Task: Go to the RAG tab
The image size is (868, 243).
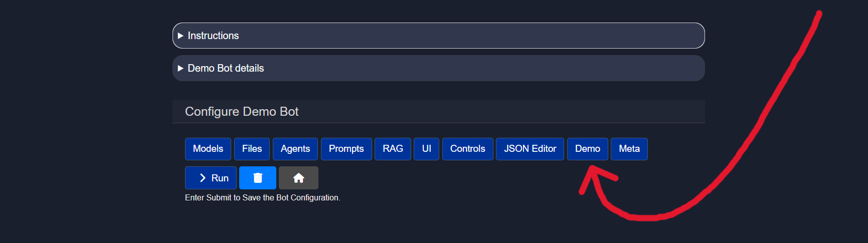Action: (x=393, y=149)
